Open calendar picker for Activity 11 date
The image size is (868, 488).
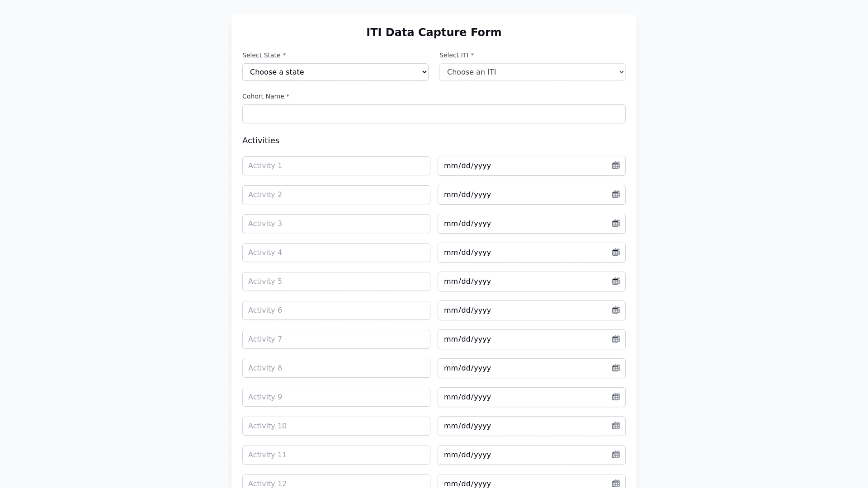click(616, 455)
